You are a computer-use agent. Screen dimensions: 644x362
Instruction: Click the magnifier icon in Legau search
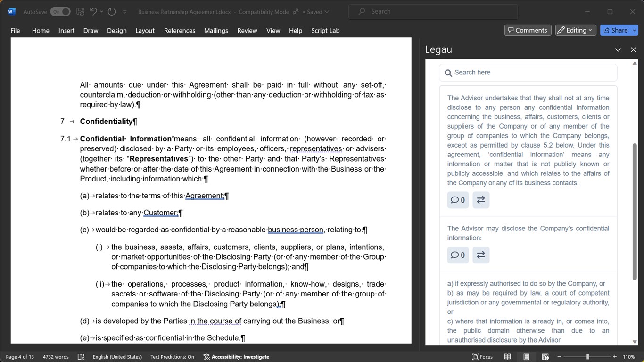(x=448, y=73)
